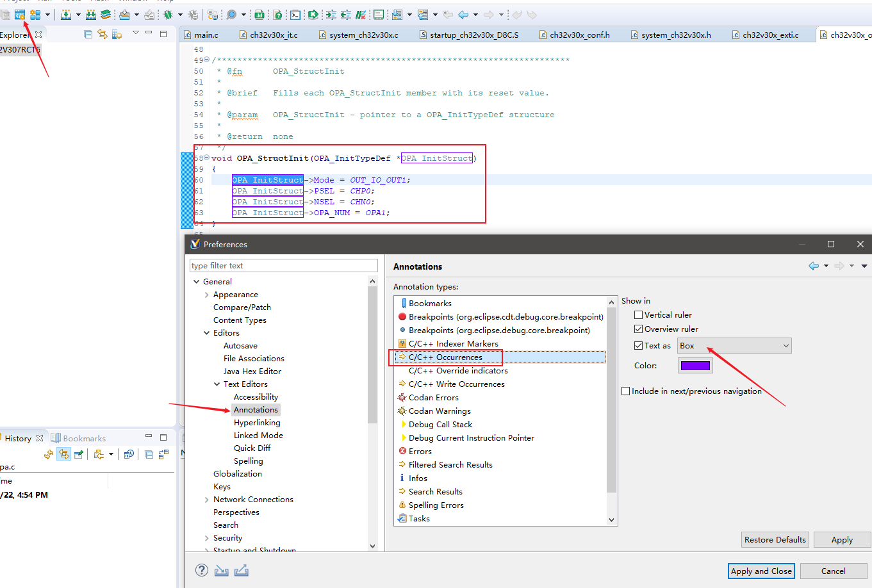Image resolution: width=872 pixels, height=588 pixels.
Task: Switch to the Bookmarks view tab
Action: 79,438
